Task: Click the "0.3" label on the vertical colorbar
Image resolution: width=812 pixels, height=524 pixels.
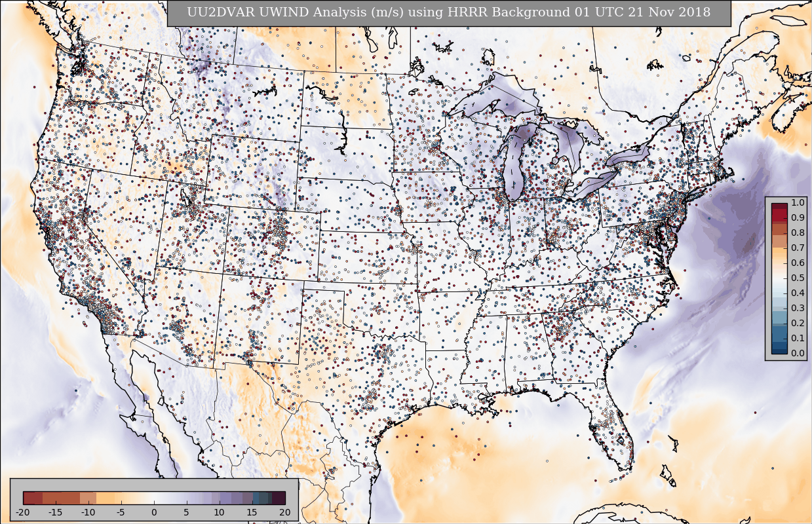Action: coord(798,308)
